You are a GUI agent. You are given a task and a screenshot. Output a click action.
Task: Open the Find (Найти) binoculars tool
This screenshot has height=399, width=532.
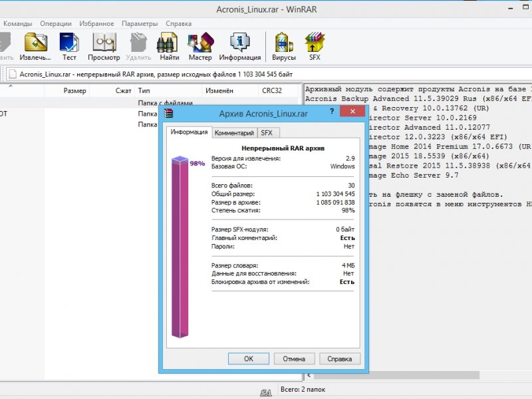pos(169,47)
